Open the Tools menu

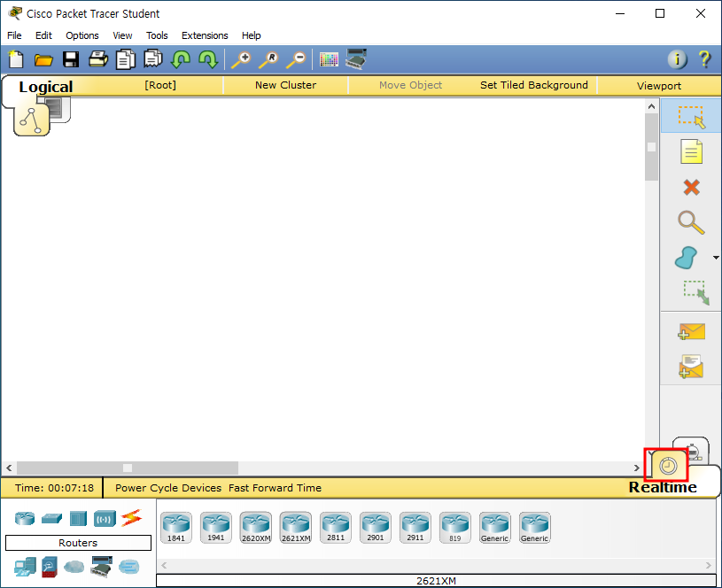157,35
